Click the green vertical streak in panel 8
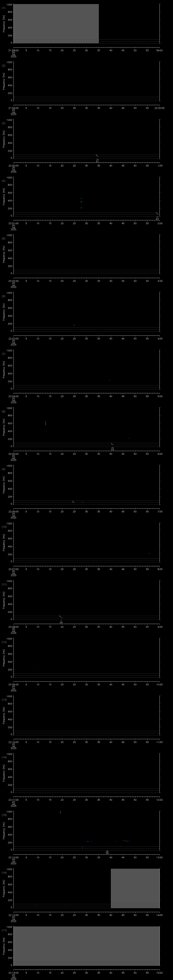 point(45,423)
